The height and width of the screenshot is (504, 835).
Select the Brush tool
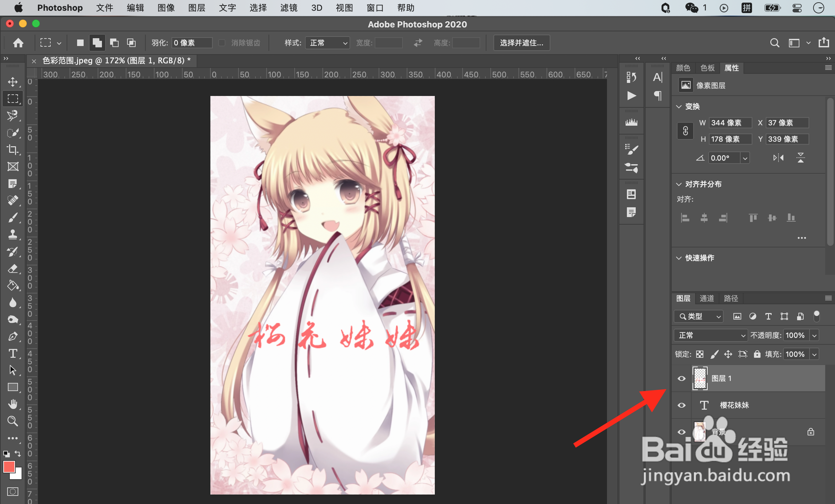(x=13, y=217)
